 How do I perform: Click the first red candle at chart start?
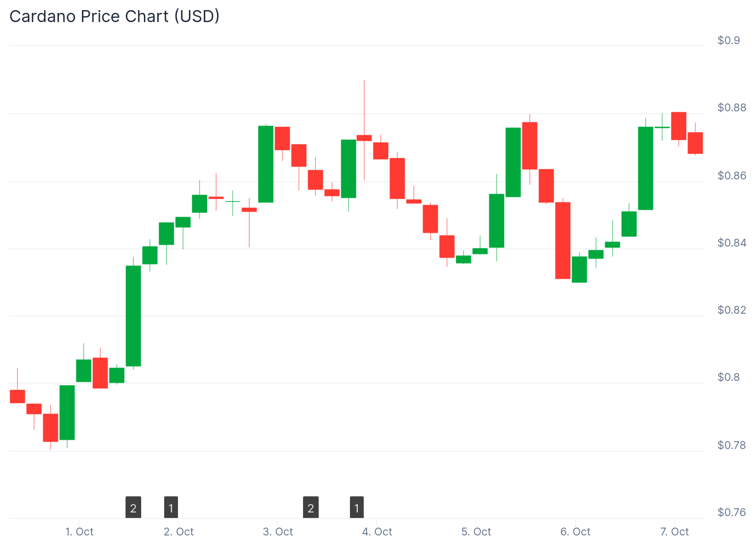[x=17, y=396]
